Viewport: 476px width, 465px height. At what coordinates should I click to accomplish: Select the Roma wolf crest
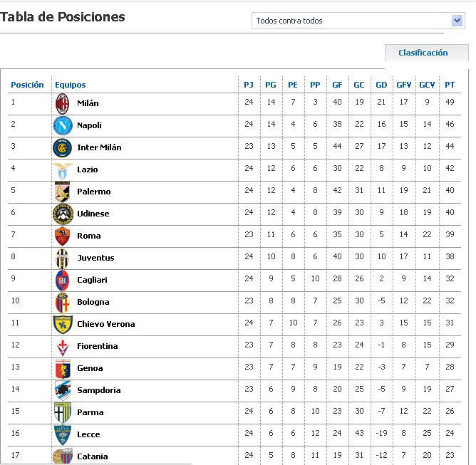(x=63, y=236)
